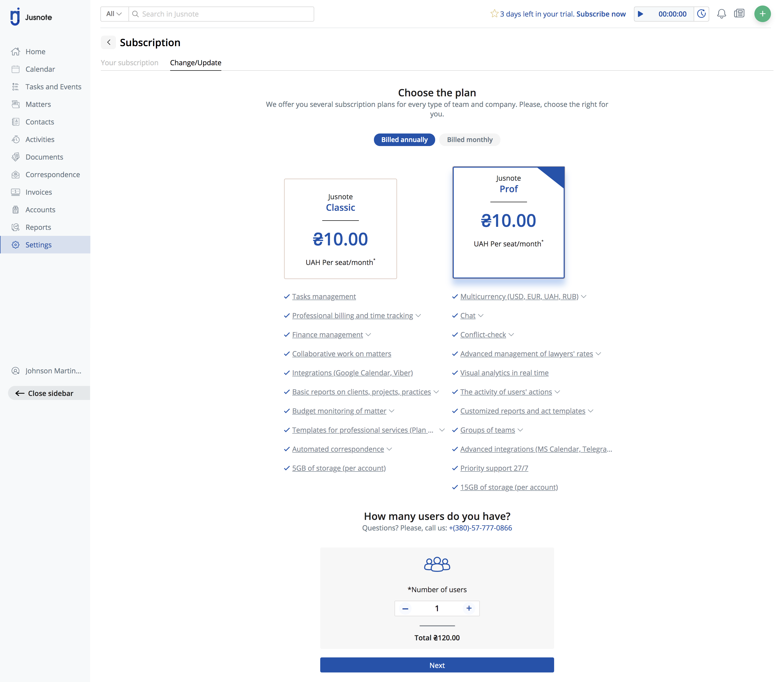
Task: Click the Next button
Action: (437, 665)
